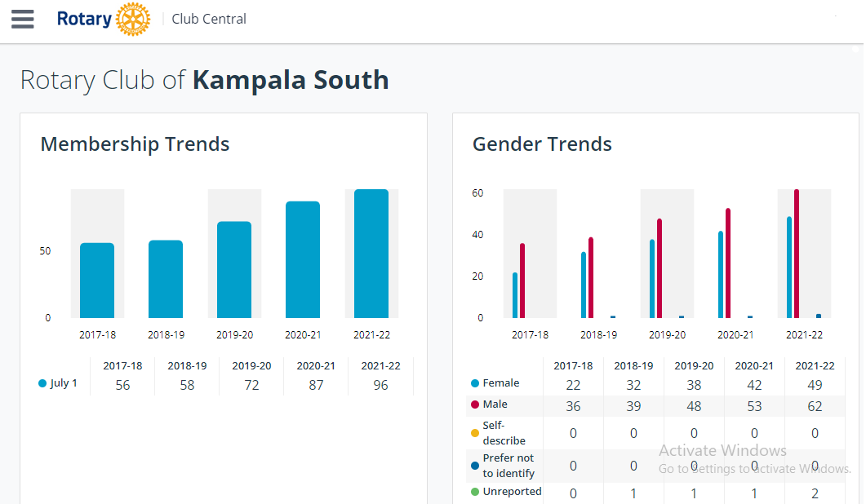Click the Membership Trends heading
Screen dimensions: 866x504
click(135, 144)
